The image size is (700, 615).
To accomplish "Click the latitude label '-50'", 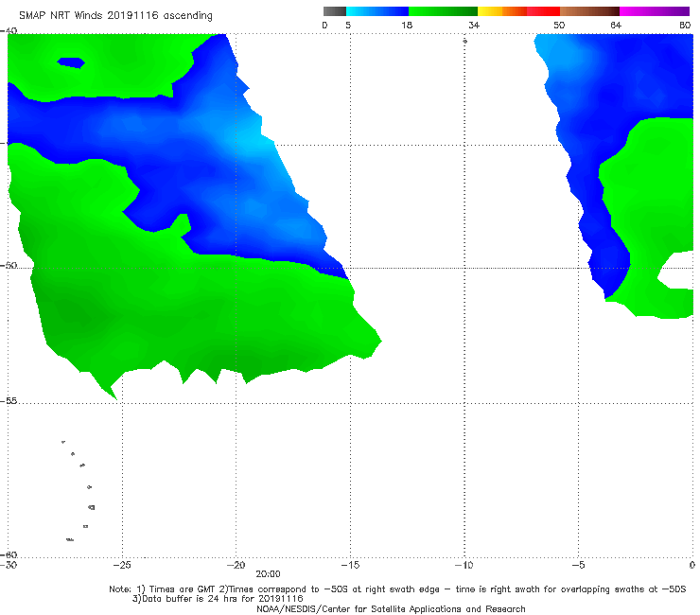I will tap(9, 265).
